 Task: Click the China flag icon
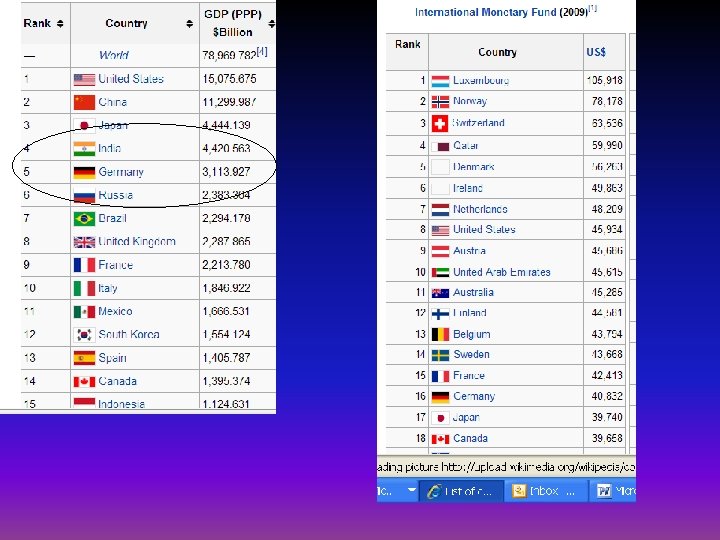coord(84,102)
